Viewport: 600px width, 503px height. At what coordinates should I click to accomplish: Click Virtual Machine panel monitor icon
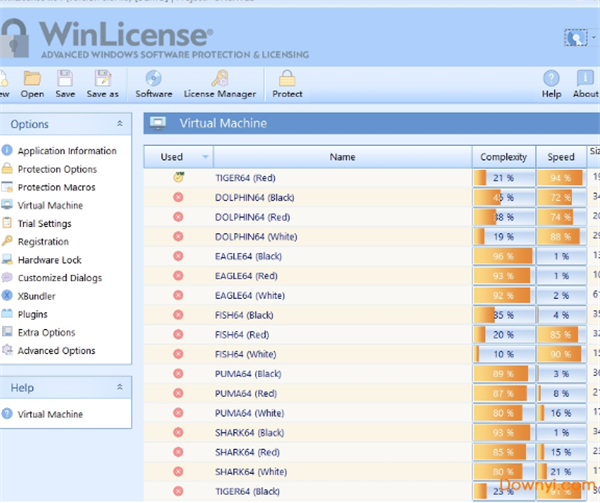tap(158, 123)
